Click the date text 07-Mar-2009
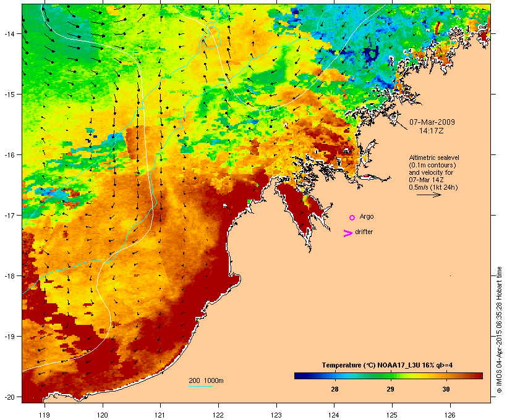This screenshot has width=507, height=420. pyautogui.click(x=432, y=122)
